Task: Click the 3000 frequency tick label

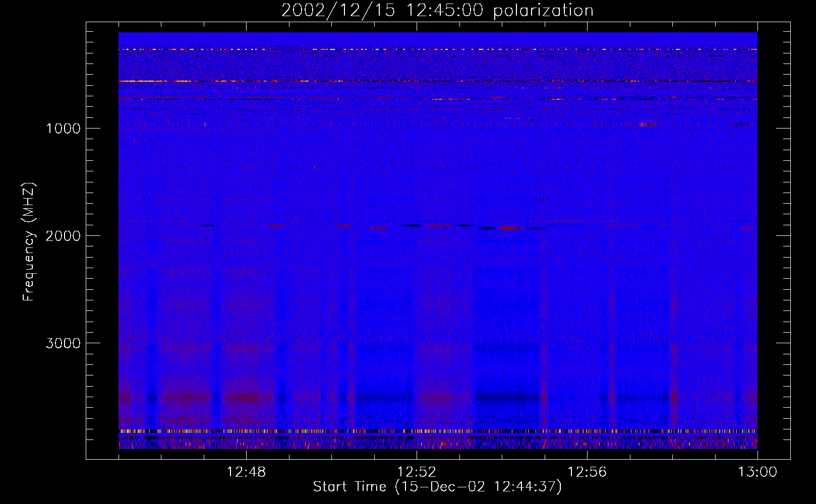Action: (x=63, y=343)
